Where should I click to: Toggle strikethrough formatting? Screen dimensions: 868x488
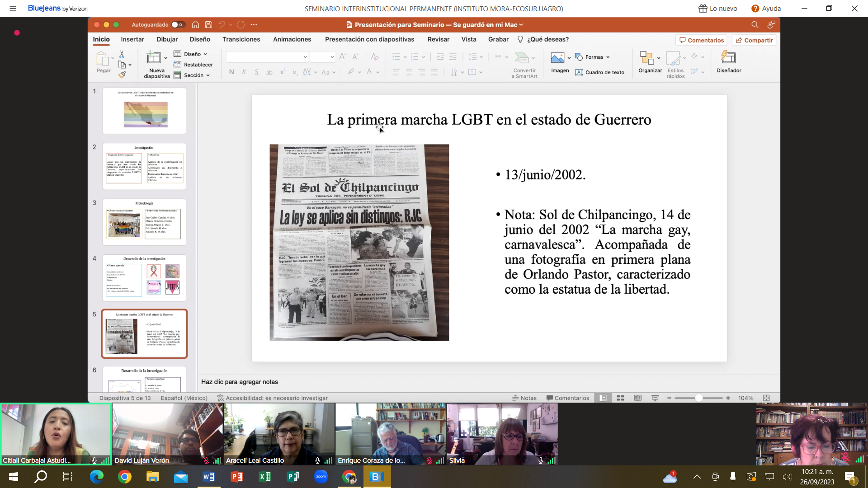tap(269, 72)
